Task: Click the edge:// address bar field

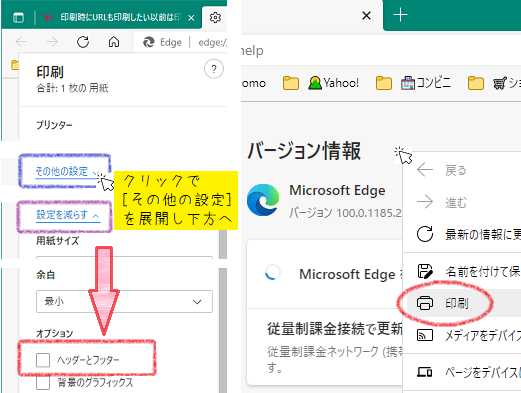Action: 212,42
